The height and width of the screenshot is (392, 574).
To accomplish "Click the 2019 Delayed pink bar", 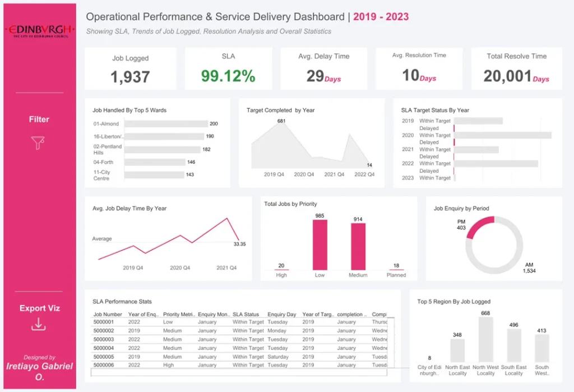I will tap(454, 128).
